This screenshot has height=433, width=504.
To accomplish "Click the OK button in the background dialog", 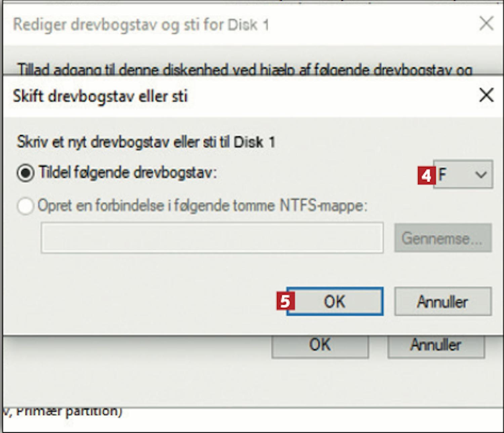I will [320, 346].
